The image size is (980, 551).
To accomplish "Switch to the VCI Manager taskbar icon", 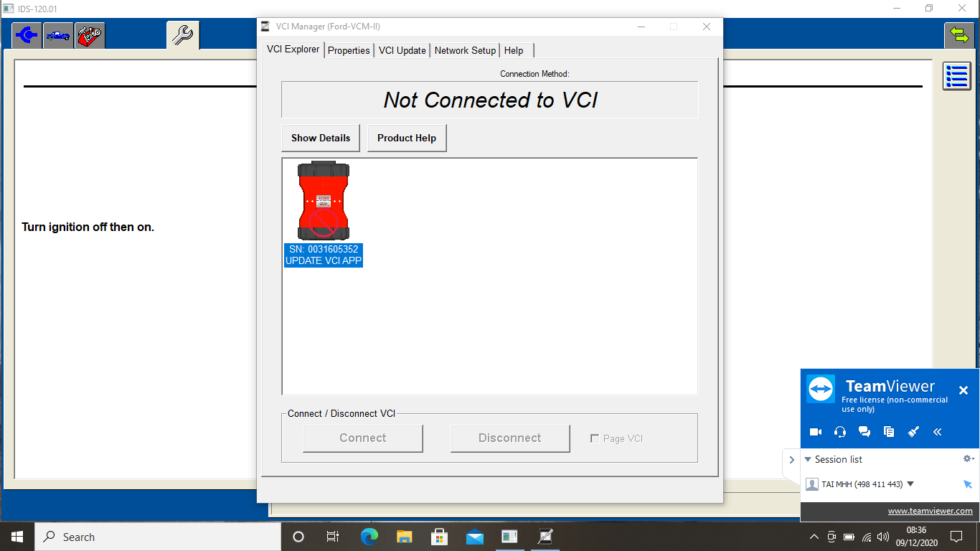I will (545, 537).
